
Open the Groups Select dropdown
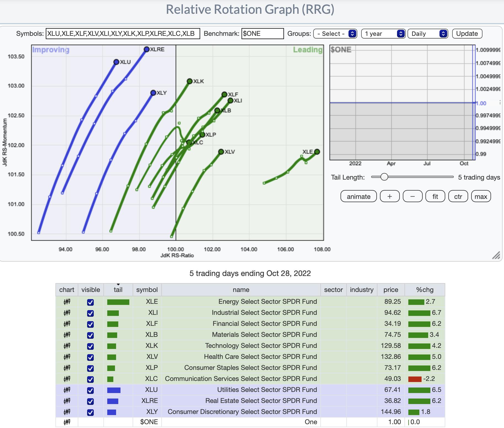click(x=335, y=34)
